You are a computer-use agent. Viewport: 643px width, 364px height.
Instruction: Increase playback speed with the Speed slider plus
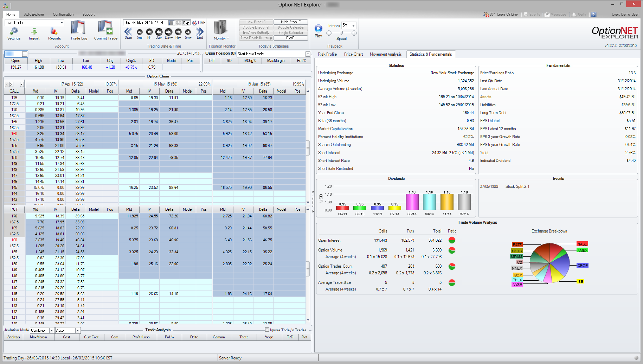355,33
